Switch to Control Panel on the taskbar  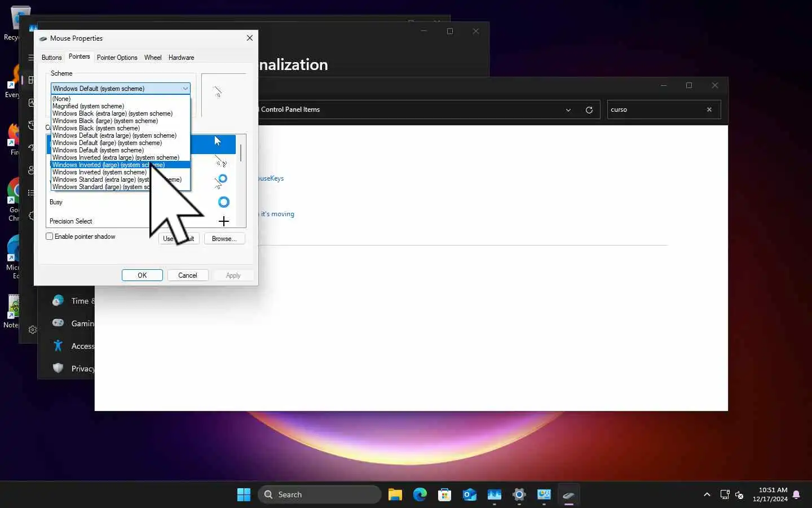[x=544, y=494]
